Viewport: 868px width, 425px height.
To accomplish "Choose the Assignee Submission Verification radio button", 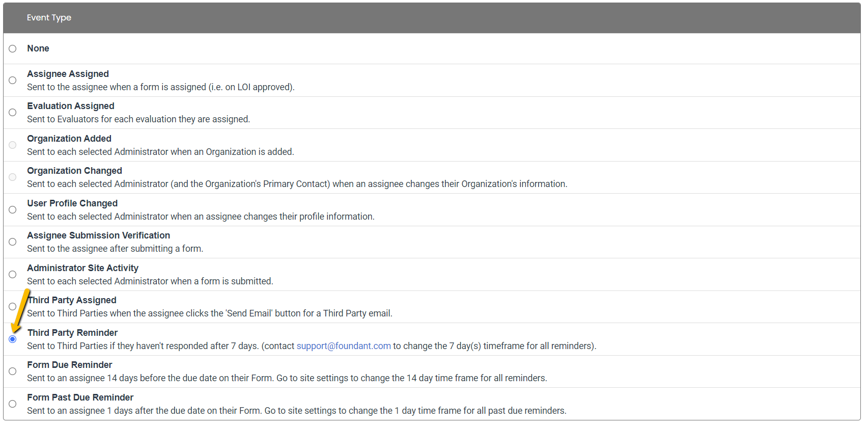I will coord(13,242).
